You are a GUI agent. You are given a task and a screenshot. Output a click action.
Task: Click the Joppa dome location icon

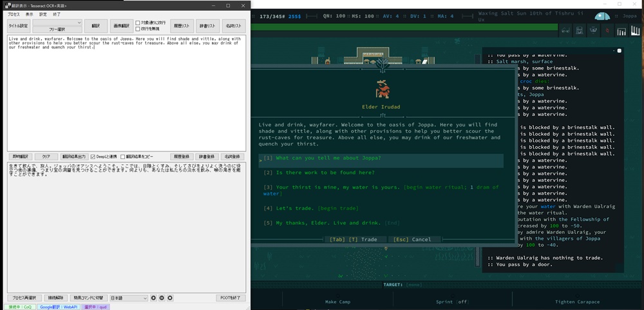pos(603,17)
